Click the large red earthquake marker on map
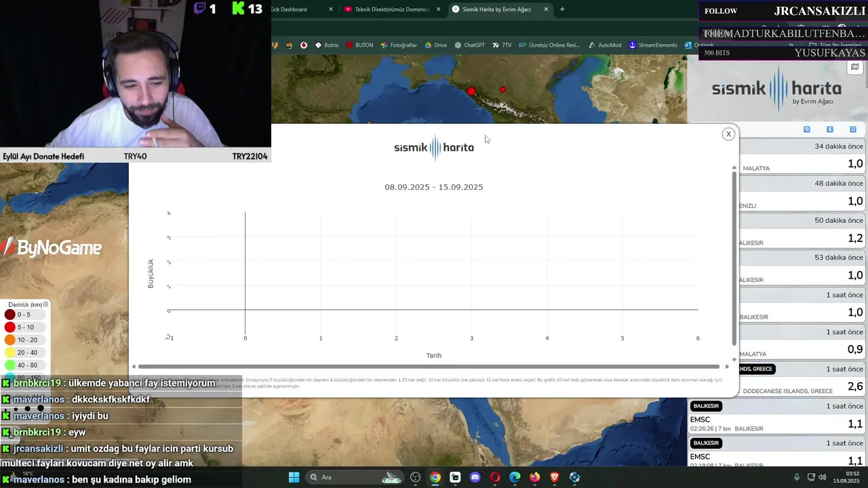 [471, 91]
